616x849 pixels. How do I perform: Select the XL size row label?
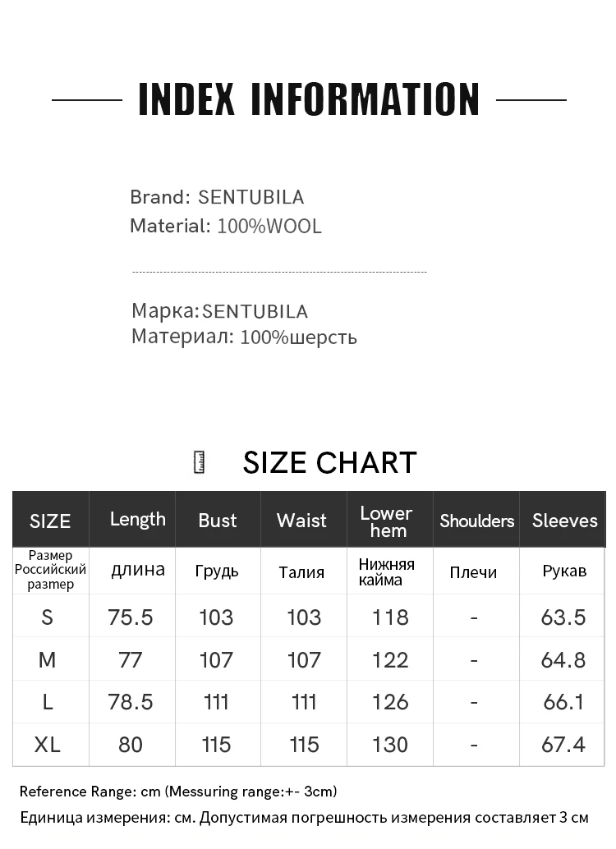click(48, 744)
